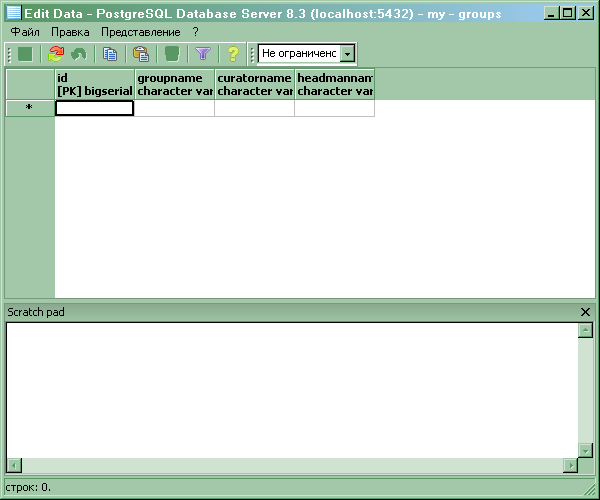Open the Файл menu
600x500 pixels.
tap(25, 32)
